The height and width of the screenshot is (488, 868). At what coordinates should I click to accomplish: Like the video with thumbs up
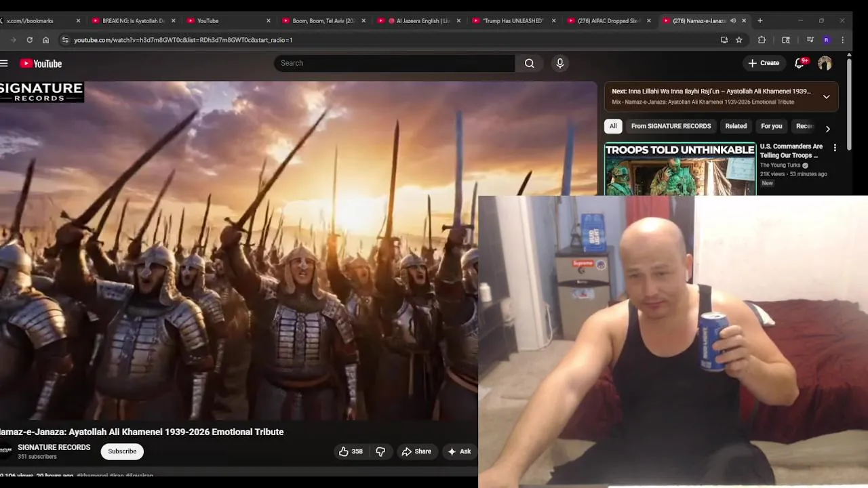[352, 451]
